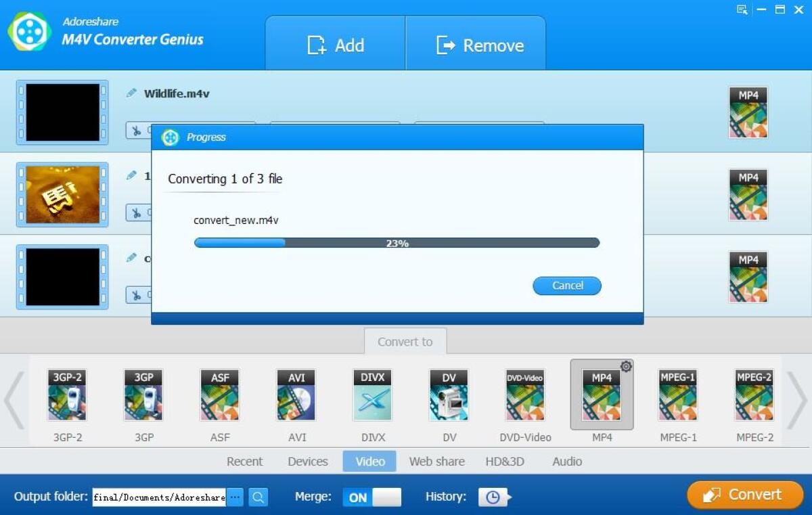The width and height of the screenshot is (812, 515).
Task: Switch to the Devices tab
Action: [x=307, y=461]
